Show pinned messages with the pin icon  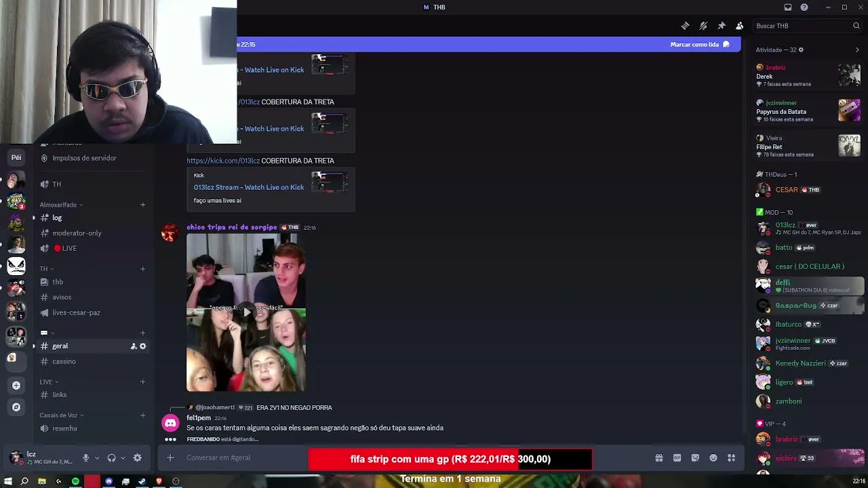point(722,26)
